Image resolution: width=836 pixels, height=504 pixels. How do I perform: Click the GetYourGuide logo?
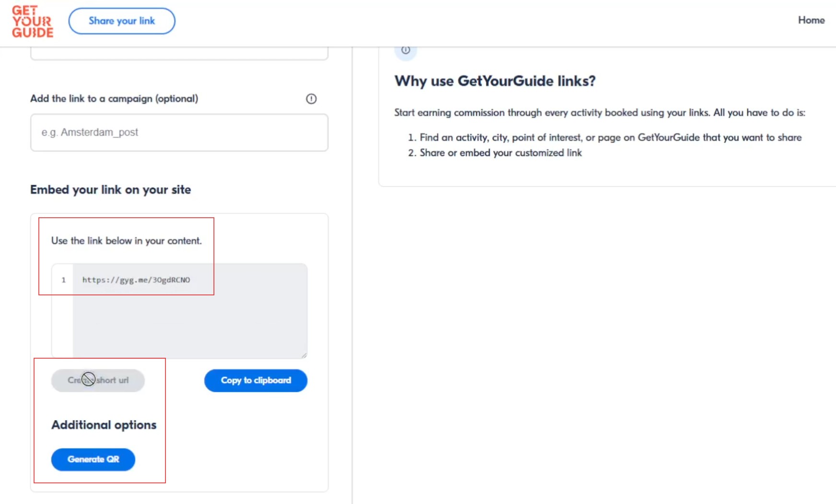point(32,22)
